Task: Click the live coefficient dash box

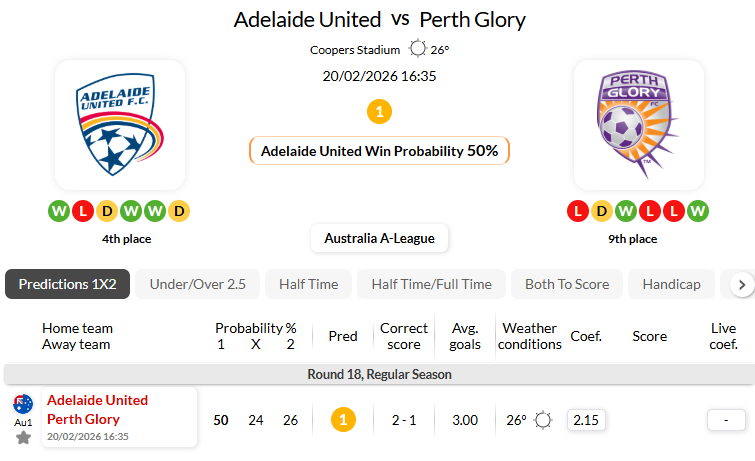Action: click(726, 420)
